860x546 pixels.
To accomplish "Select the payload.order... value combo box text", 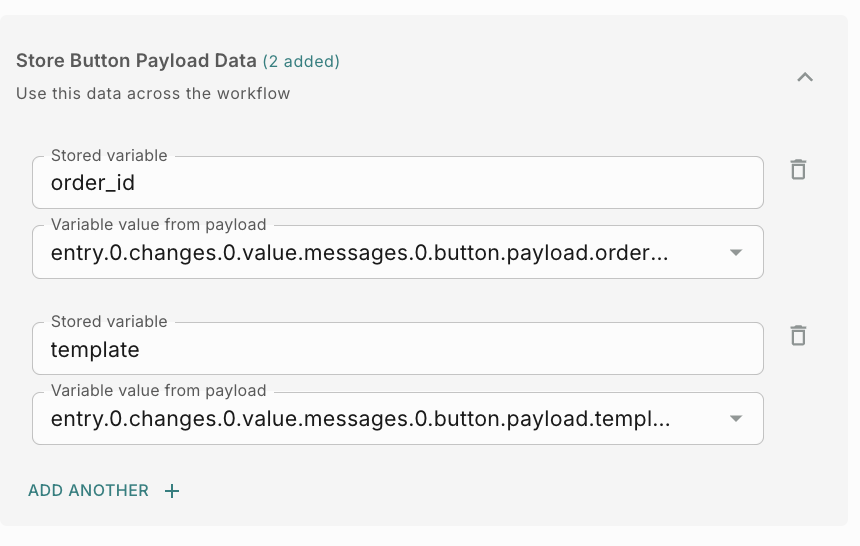I will pyautogui.click(x=360, y=253).
